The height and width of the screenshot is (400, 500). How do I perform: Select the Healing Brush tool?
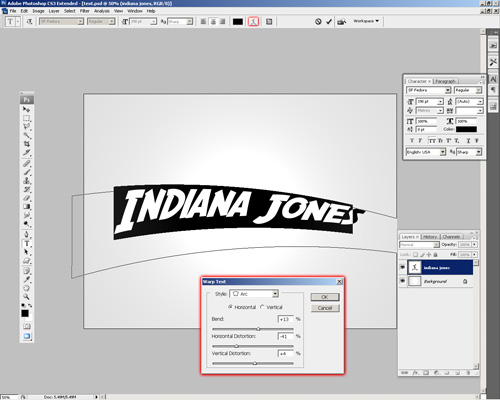point(26,163)
